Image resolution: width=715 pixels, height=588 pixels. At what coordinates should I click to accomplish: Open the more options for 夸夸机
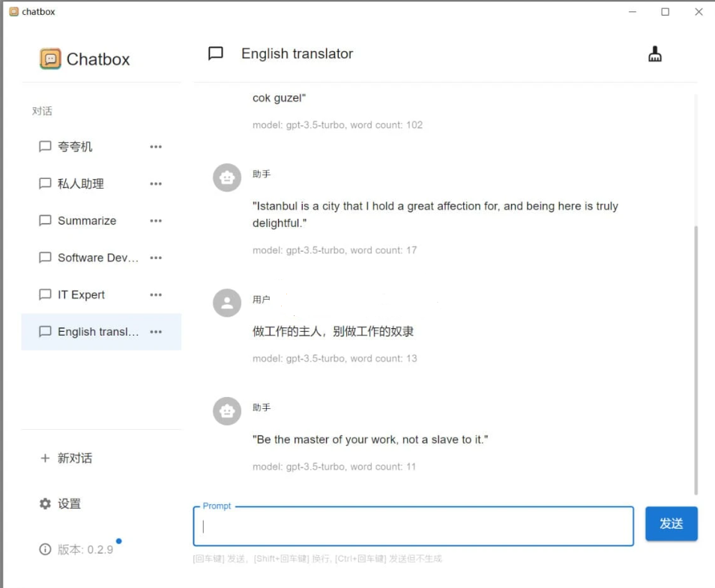[x=156, y=147]
